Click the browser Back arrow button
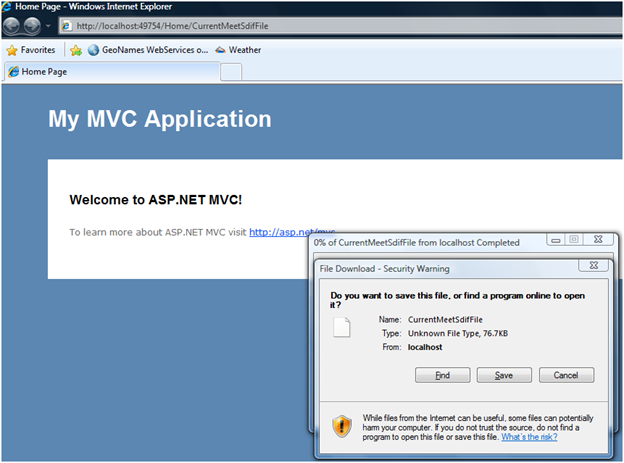The image size is (624, 463). point(13,25)
